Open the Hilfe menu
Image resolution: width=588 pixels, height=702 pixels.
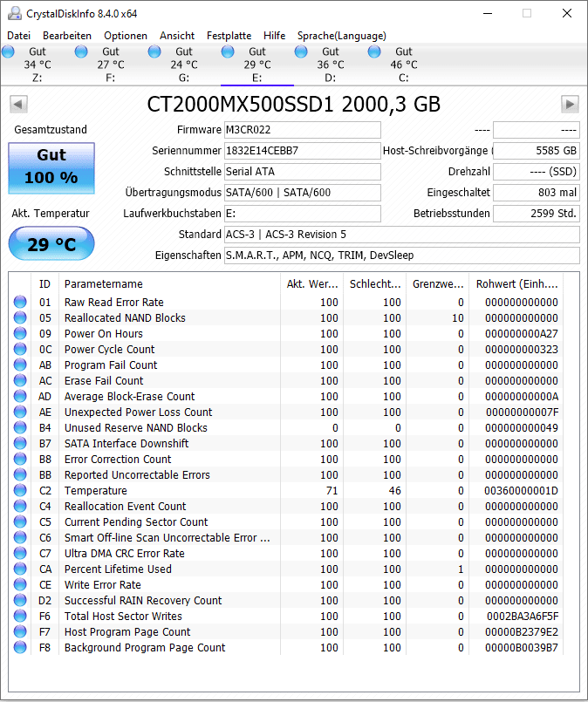(274, 36)
